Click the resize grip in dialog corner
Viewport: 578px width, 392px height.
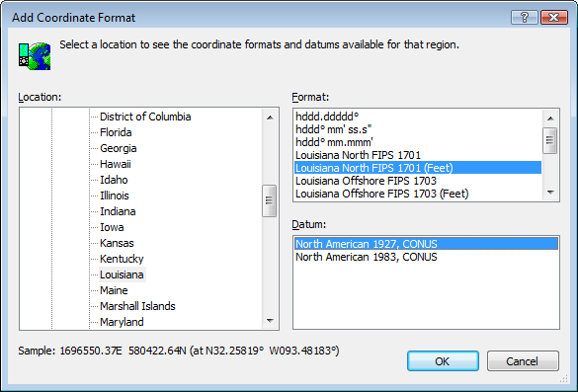(x=563, y=378)
